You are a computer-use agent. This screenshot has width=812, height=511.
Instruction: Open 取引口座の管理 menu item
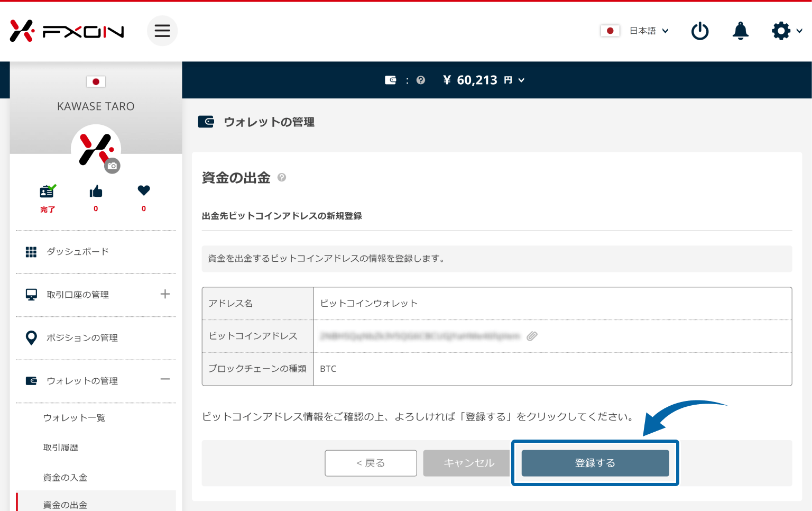[x=78, y=295]
